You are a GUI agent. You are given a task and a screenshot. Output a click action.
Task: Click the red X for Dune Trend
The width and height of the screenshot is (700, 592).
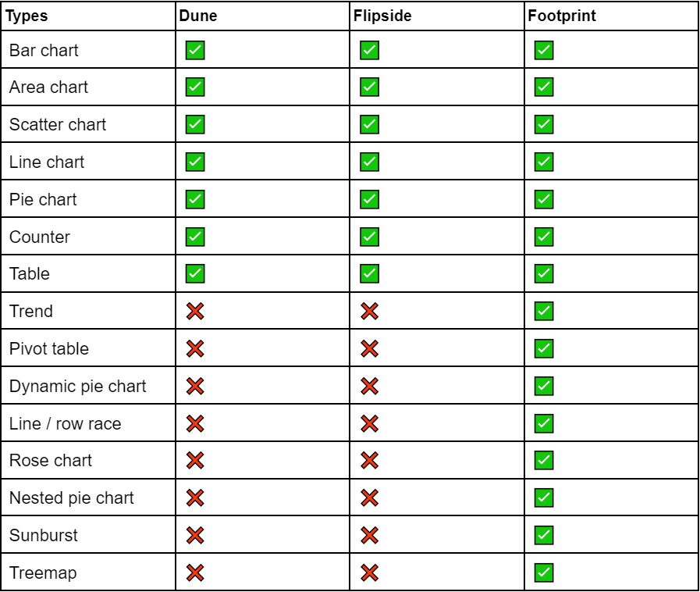[194, 312]
